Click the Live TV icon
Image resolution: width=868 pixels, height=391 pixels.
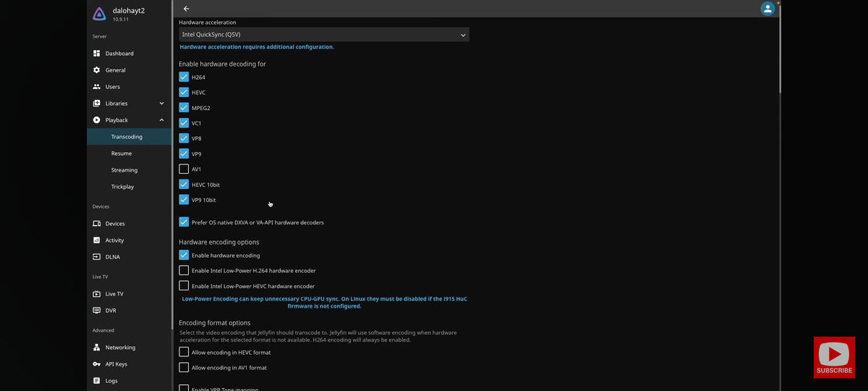[97, 294]
